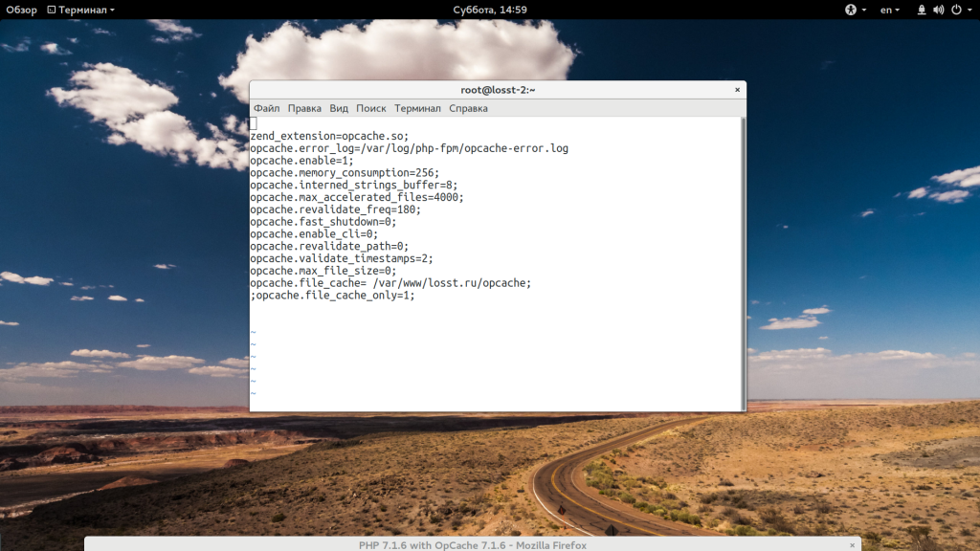Screen dimensions: 980x551
Task: Open the accessibility menu icon
Action: point(851,10)
